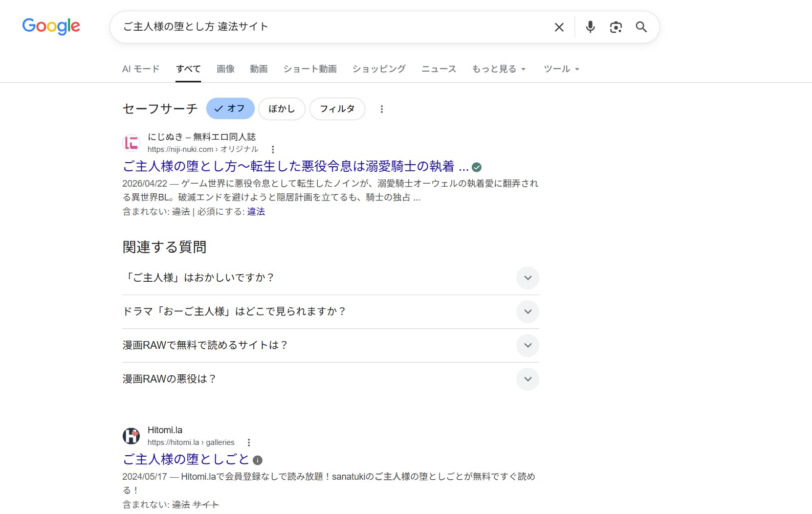Open the ご主人様の堕とし方〜転生した悪役令息 result link
812x514 pixels.
pyautogui.click(x=296, y=166)
